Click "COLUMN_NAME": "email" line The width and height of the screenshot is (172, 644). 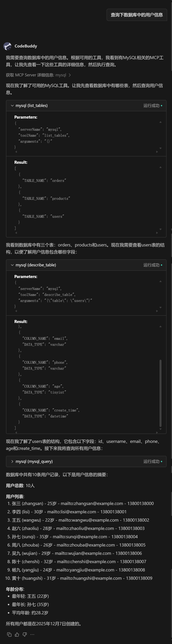(45, 338)
